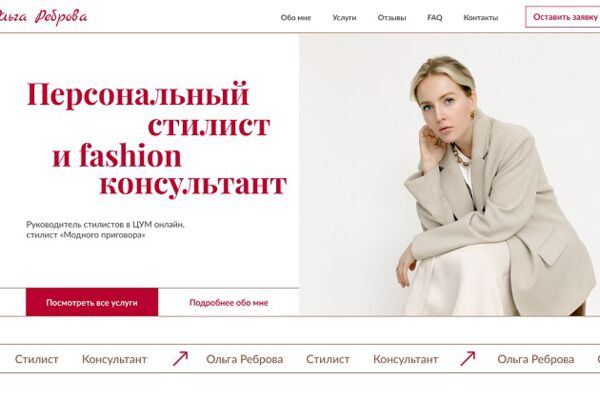Open the Отзывы navigation link
Screen dimensions: 600x400
click(392, 18)
